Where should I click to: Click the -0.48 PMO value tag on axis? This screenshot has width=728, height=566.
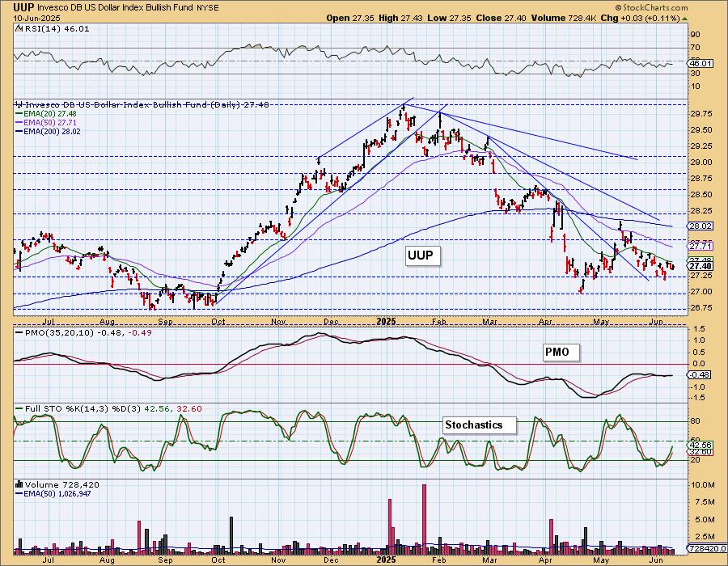click(x=700, y=375)
